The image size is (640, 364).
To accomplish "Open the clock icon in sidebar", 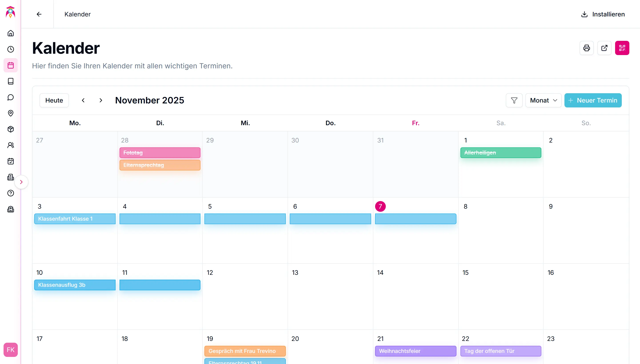I will coord(10,49).
